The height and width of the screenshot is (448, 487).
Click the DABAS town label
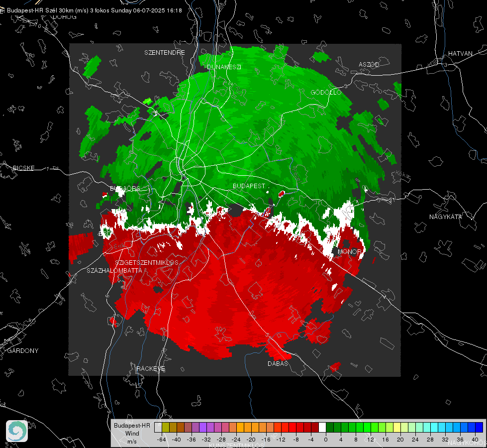(278, 363)
